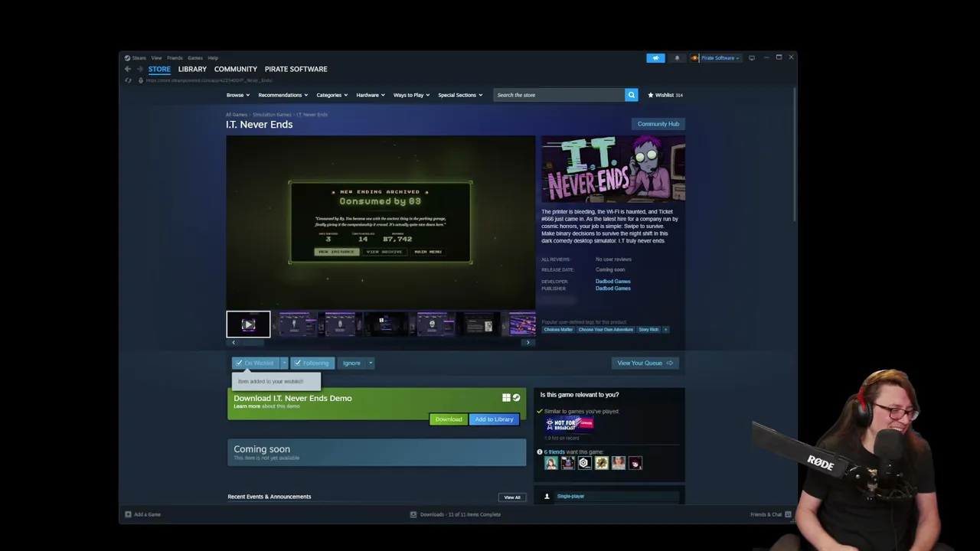Screen dimensions: 980x551
Task: Click inside the Search the store field
Action: click(x=559, y=95)
